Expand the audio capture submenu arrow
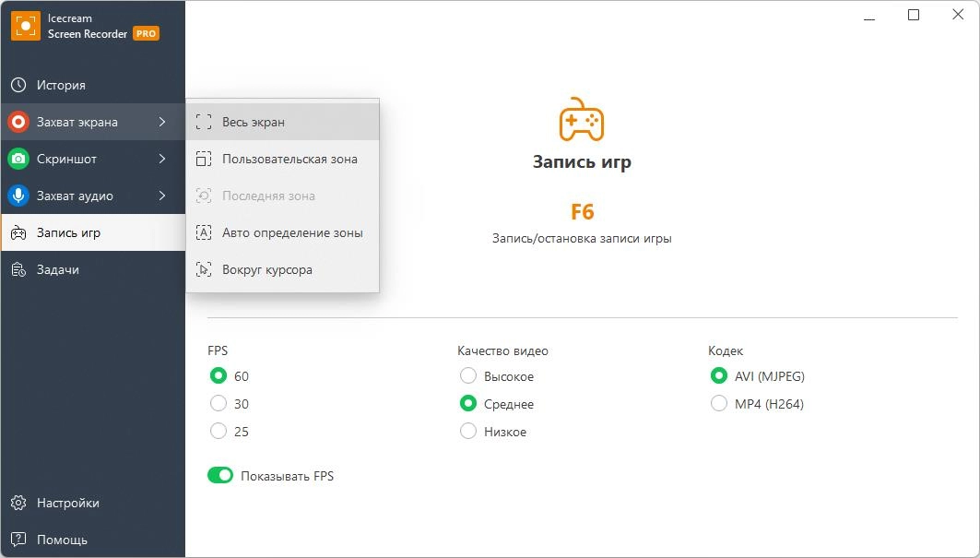This screenshot has height=558, width=980. (162, 196)
